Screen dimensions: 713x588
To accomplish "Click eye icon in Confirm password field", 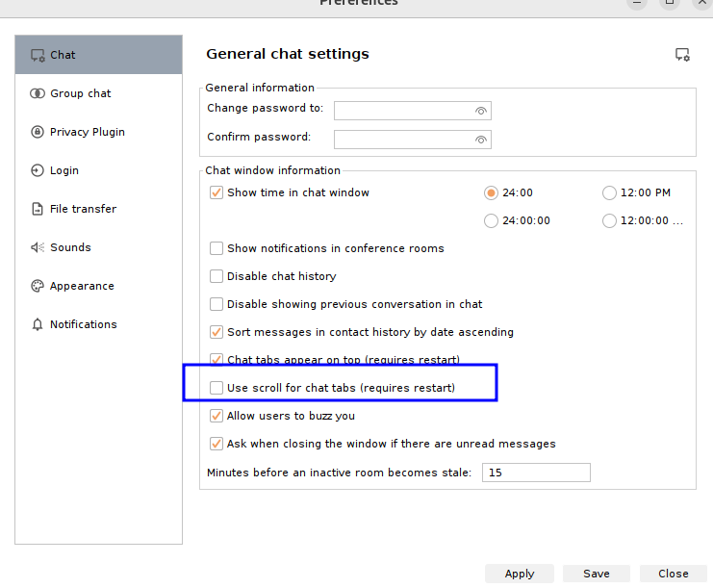I will click(481, 140).
